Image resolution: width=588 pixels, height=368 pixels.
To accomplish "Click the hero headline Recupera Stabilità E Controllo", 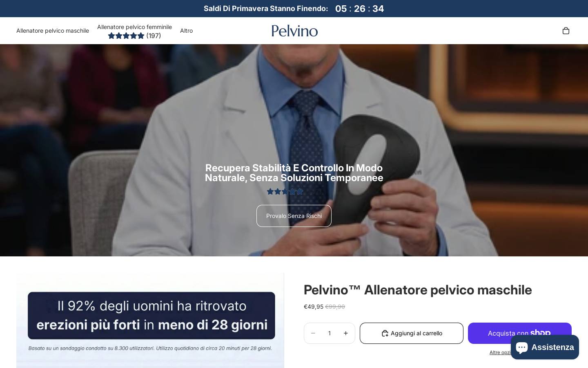I will coord(294,173).
